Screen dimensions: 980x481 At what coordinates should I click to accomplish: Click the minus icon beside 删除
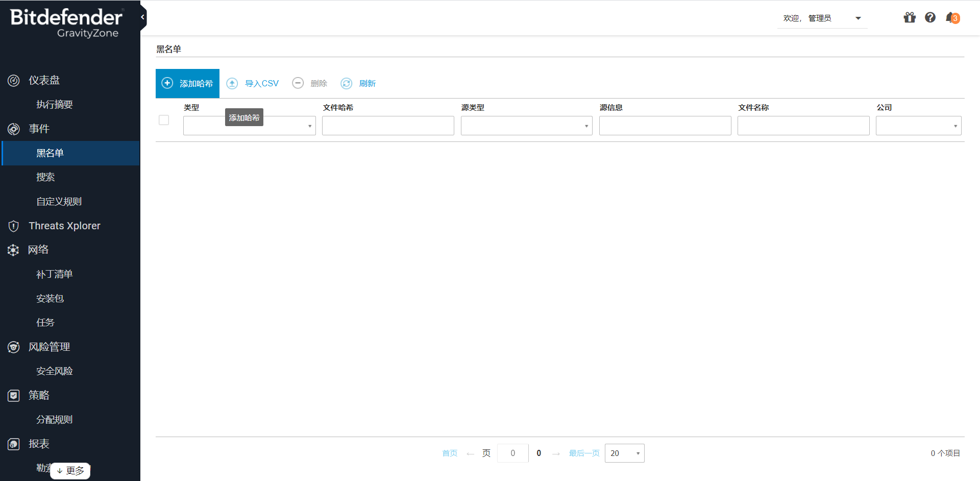(x=298, y=83)
